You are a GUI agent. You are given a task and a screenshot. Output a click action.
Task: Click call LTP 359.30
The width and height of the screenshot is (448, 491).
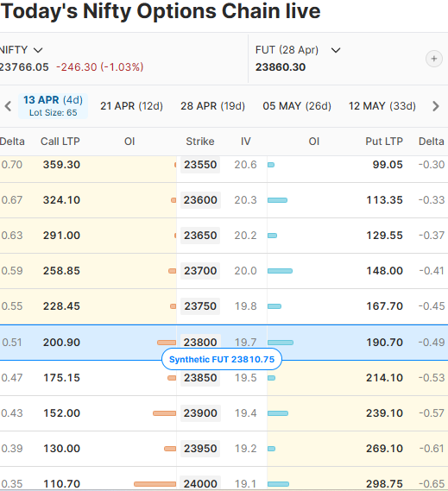coord(61,165)
